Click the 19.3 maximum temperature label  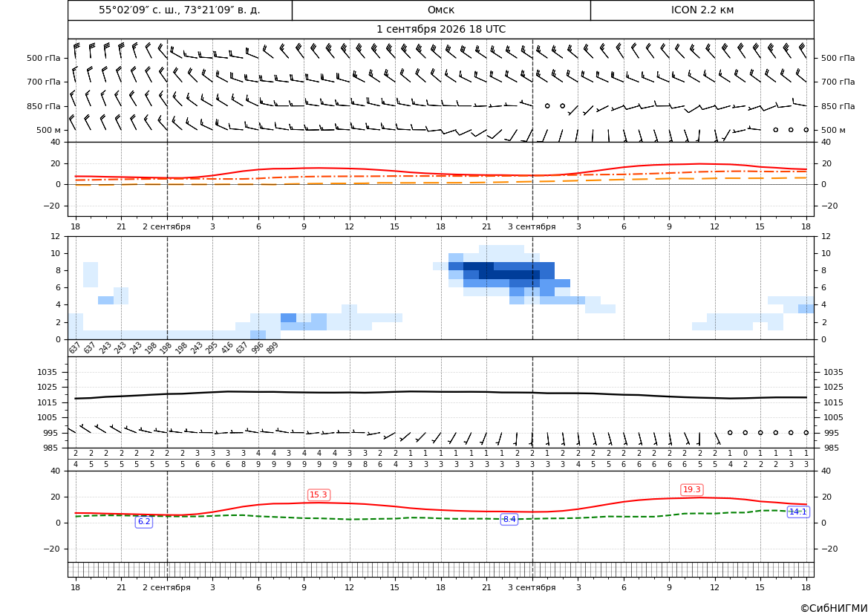692,489
